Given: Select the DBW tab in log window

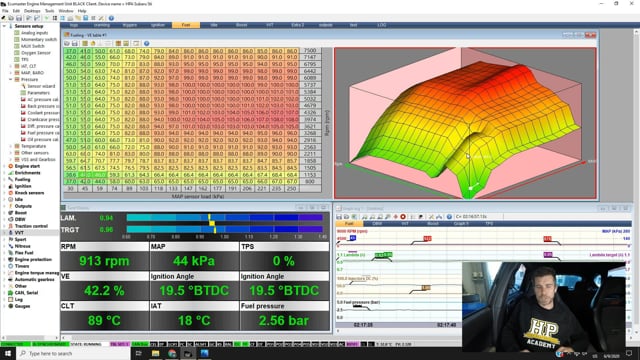Looking at the screenshot, I should tap(378, 224).
